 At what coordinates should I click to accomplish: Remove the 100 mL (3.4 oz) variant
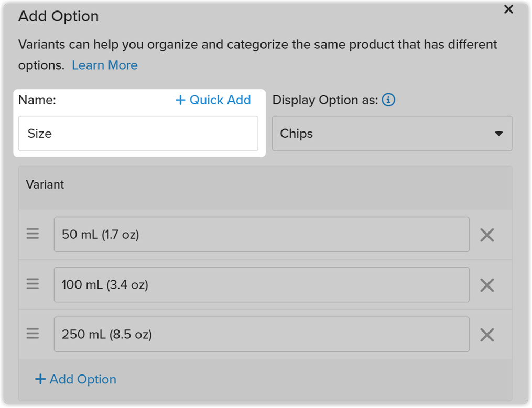(487, 285)
